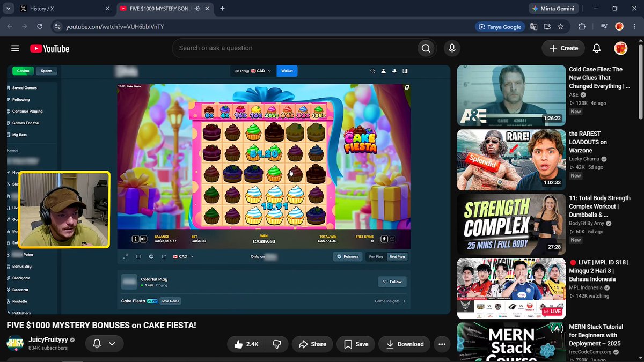
Task: Click the title 'LIVE | MPL ID S18'
Action: 600,271
